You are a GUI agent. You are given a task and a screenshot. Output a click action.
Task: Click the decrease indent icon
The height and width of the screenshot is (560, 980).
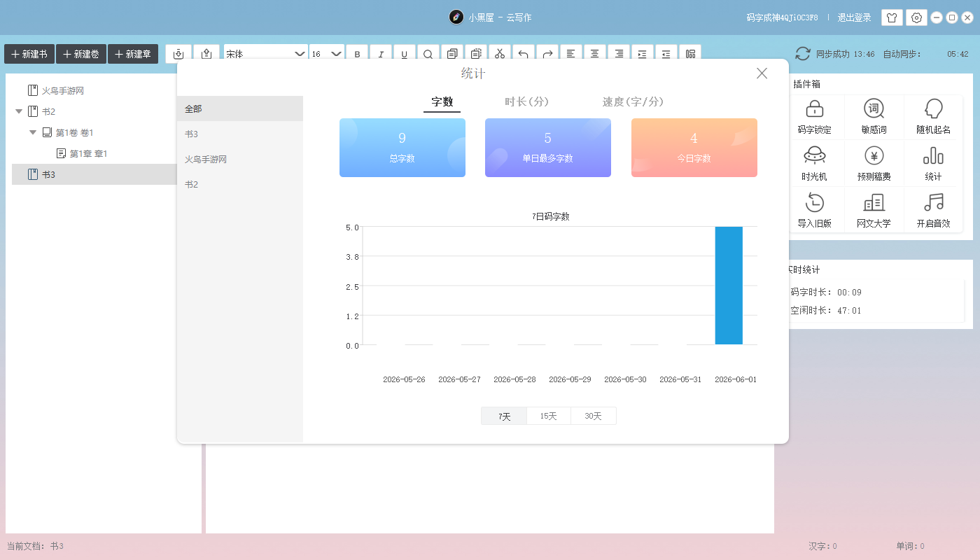666,54
